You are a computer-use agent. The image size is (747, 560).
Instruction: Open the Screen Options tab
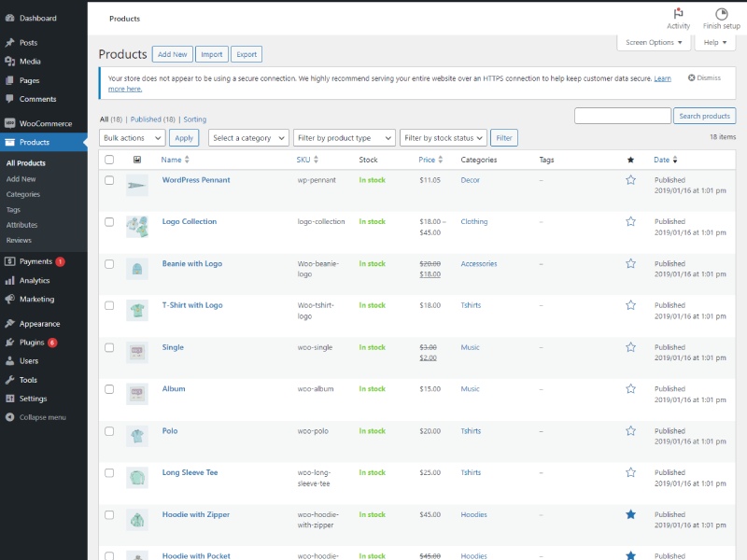pyautogui.click(x=653, y=42)
